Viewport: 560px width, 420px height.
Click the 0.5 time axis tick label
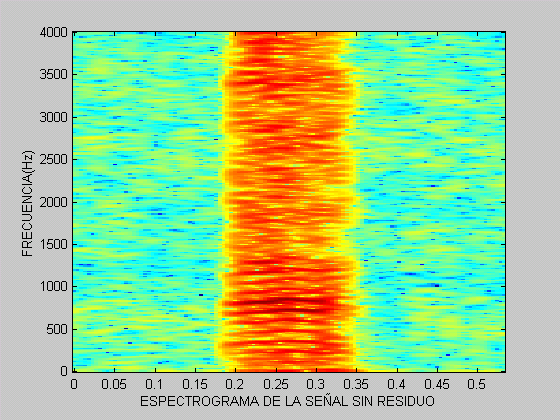(478, 384)
